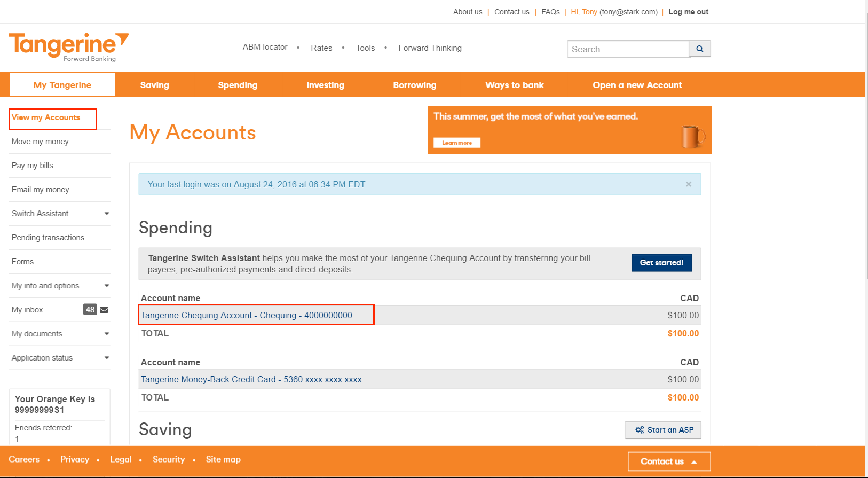The width and height of the screenshot is (868, 478).
Task: Open the Open a new Account menu
Action: (x=637, y=85)
